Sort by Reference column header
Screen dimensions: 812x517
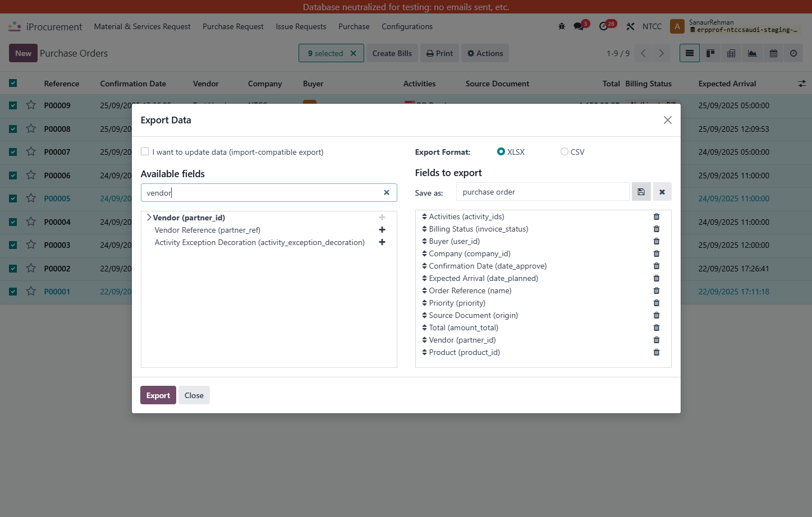62,84
